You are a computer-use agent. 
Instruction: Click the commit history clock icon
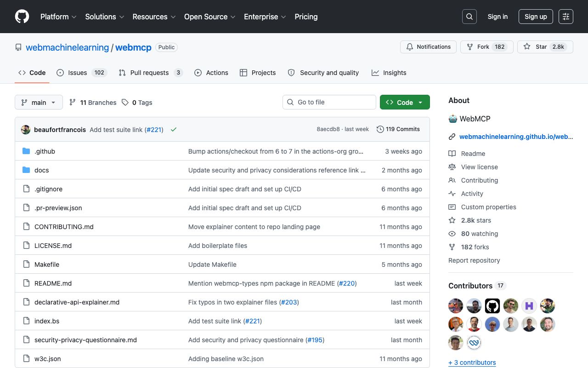[x=380, y=129]
